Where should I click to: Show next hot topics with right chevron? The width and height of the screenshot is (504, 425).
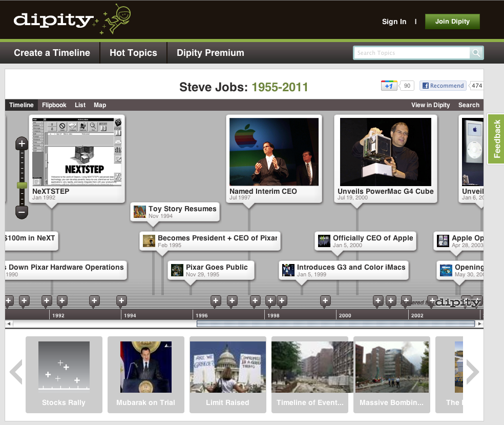(x=472, y=372)
